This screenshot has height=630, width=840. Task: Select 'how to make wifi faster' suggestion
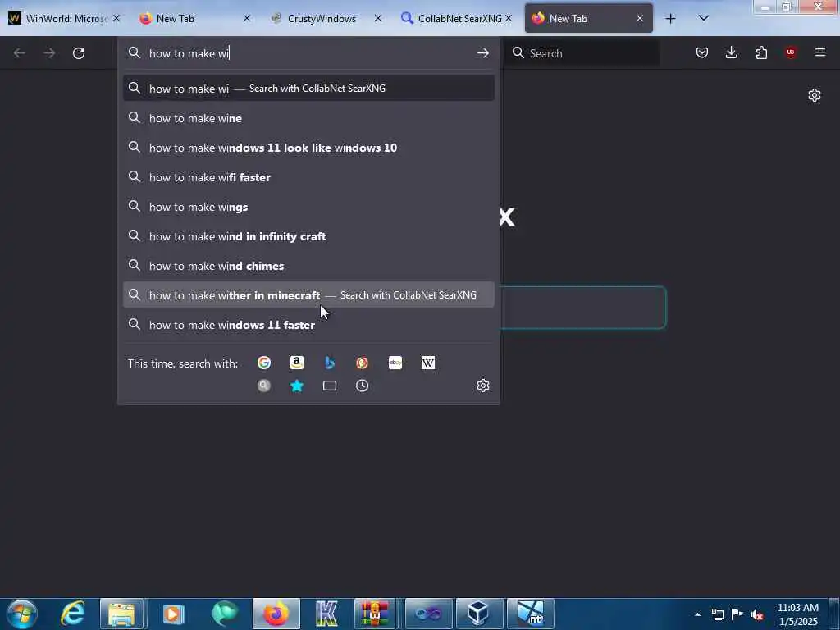308,177
